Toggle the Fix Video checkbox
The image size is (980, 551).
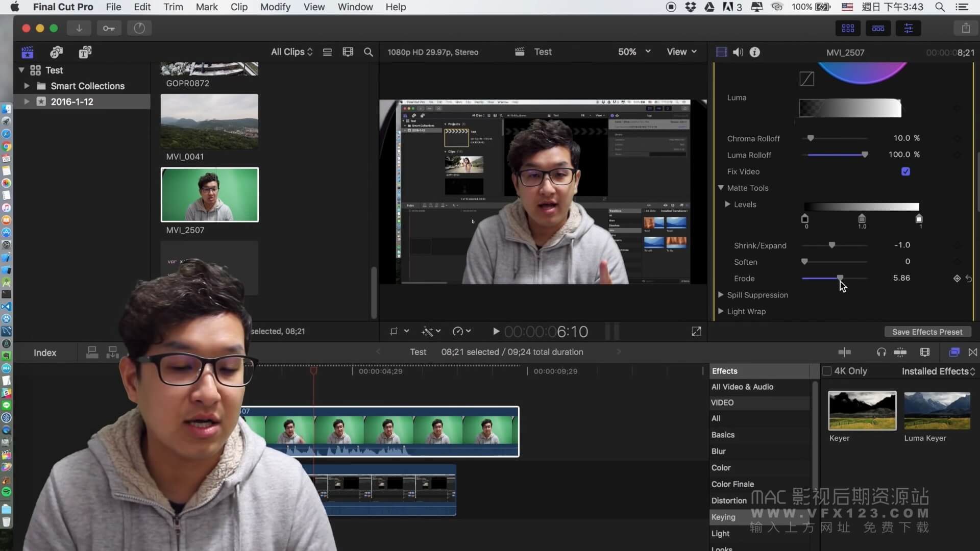905,171
